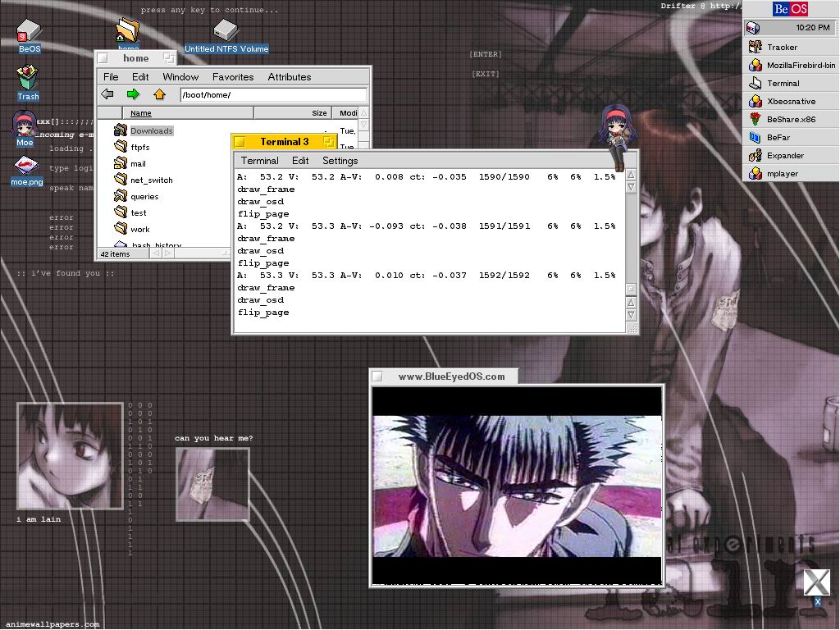This screenshot has width=840, height=630.
Task: Go up to the parent folder using the orange arrow
Action: [x=159, y=95]
